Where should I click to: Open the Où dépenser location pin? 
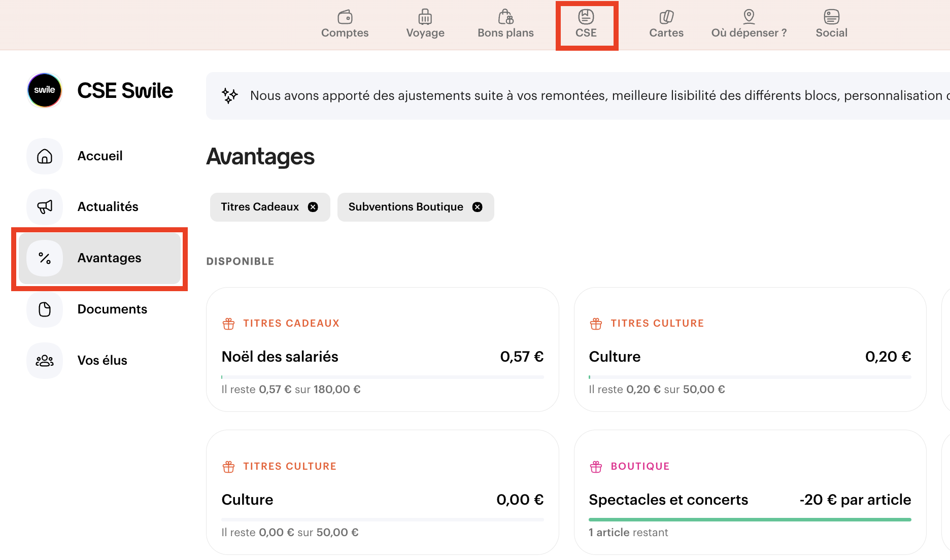[x=749, y=17]
